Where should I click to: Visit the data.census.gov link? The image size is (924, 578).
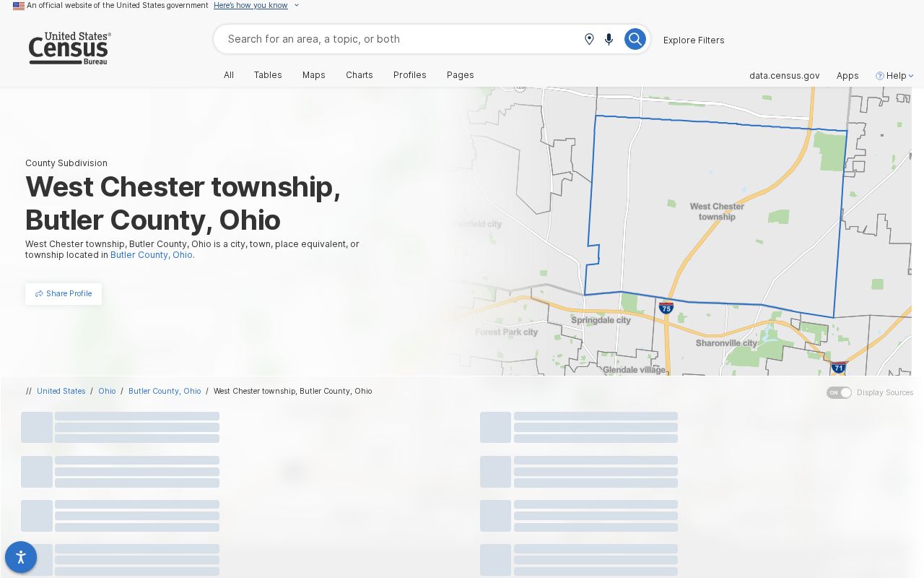pyautogui.click(x=784, y=76)
